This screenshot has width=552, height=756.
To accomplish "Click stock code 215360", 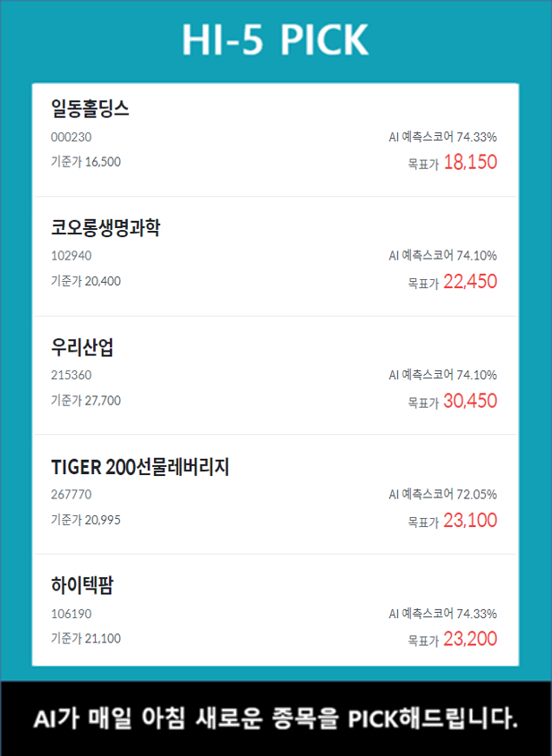I will coord(72,375).
